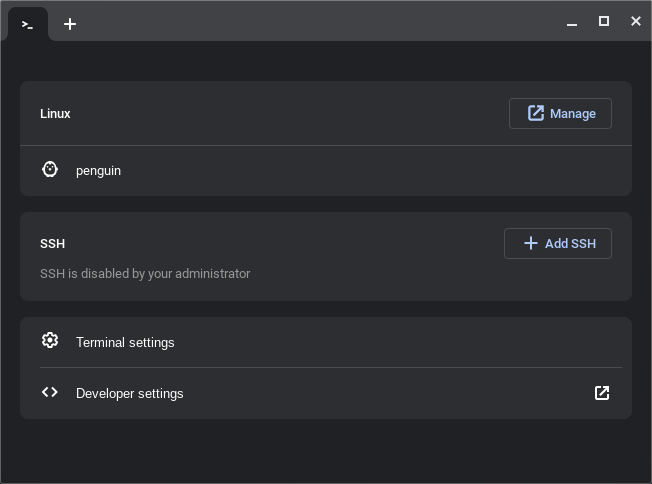Viewport: 652px width, 484px height.
Task: Close the Terminal window
Action: [x=636, y=21]
